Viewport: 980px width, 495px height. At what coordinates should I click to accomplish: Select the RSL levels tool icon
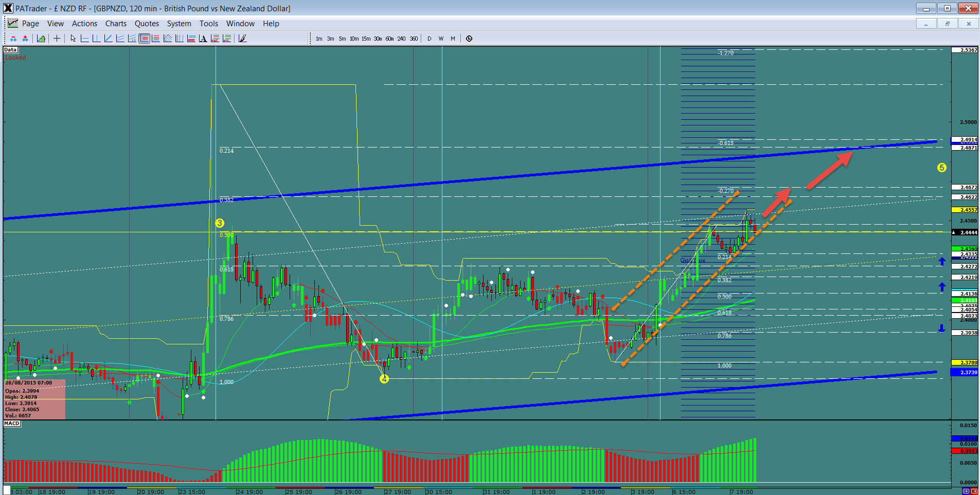[x=227, y=39]
